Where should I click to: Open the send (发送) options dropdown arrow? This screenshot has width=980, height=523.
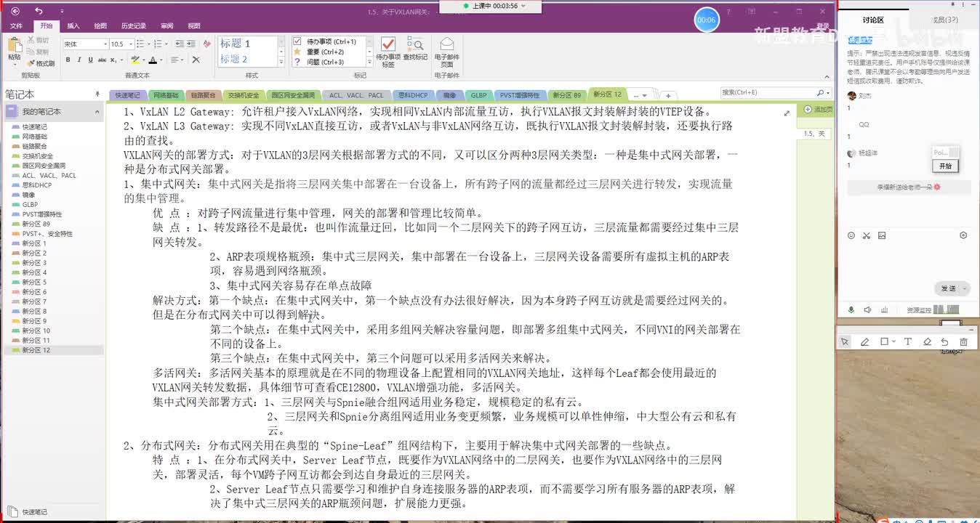click(965, 288)
